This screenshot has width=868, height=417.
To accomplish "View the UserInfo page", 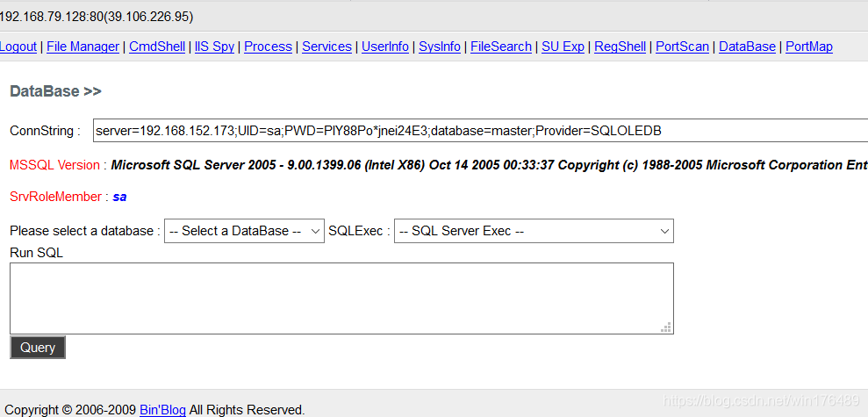I will [x=385, y=47].
